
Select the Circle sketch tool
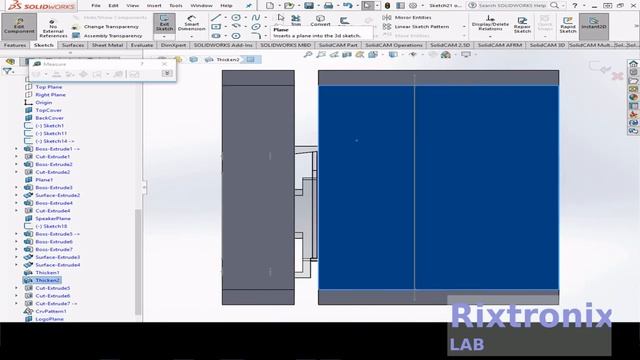pyautogui.click(x=236, y=18)
